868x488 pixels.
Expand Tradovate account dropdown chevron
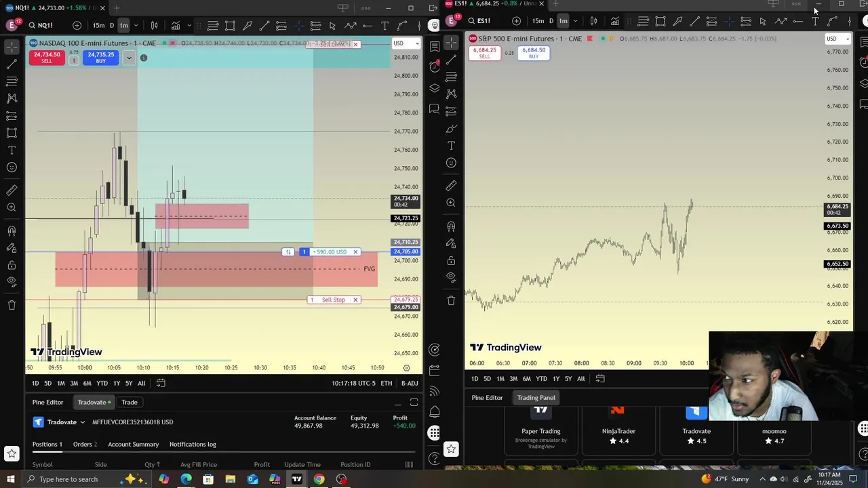[x=83, y=422]
